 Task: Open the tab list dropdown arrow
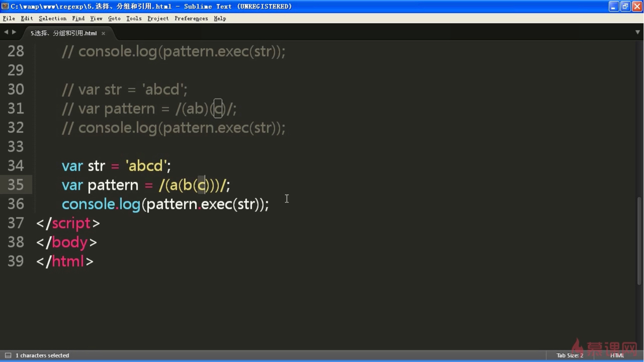638,32
